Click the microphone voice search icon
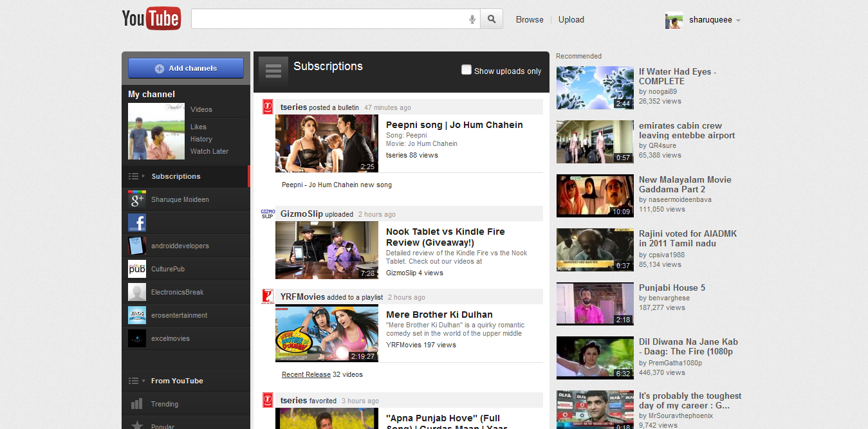This screenshot has width=868, height=429. 472,19
